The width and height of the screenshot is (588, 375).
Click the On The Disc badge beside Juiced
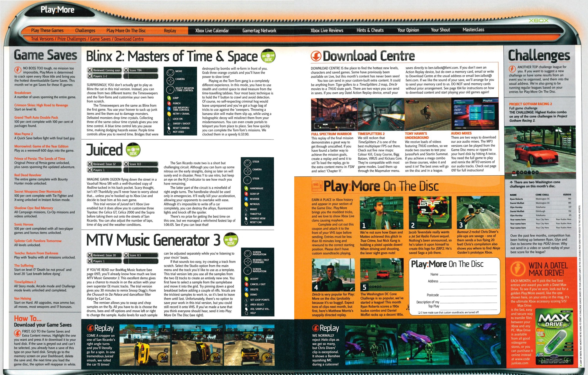[133, 149]
